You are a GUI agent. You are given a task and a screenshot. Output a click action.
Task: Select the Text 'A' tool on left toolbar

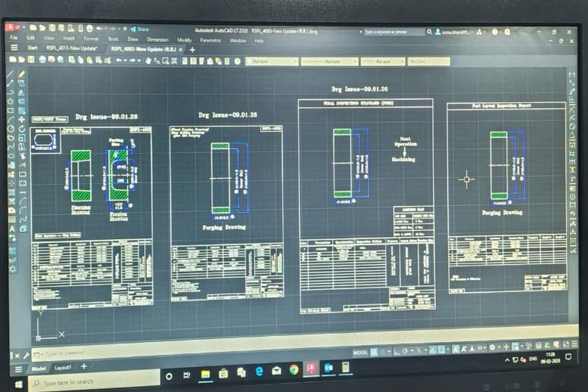[x=12, y=229]
